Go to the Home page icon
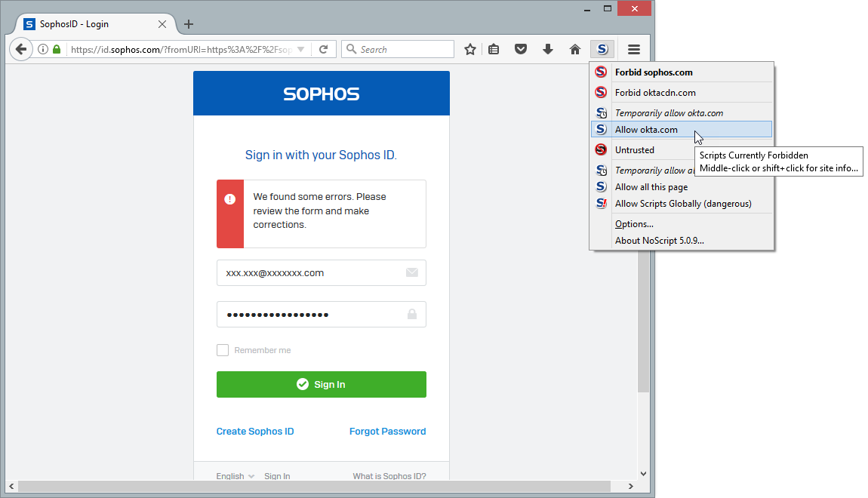The width and height of the screenshot is (868, 498). (x=575, y=49)
